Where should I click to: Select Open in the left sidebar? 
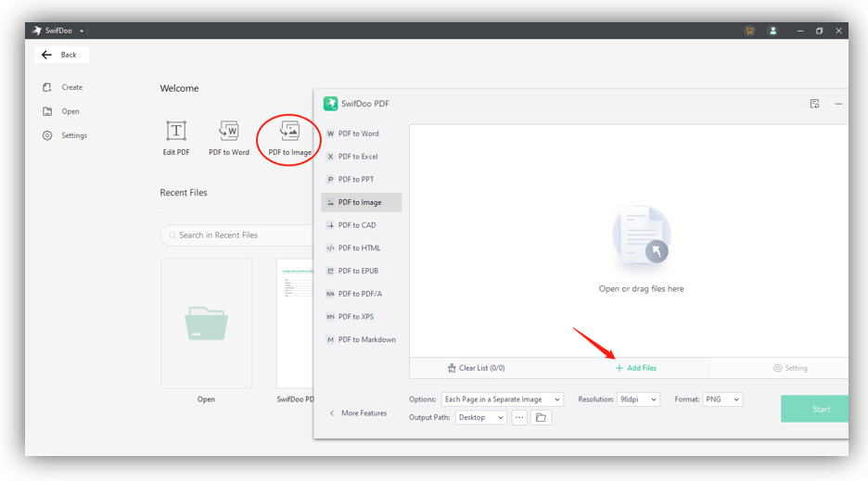click(x=61, y=111)
